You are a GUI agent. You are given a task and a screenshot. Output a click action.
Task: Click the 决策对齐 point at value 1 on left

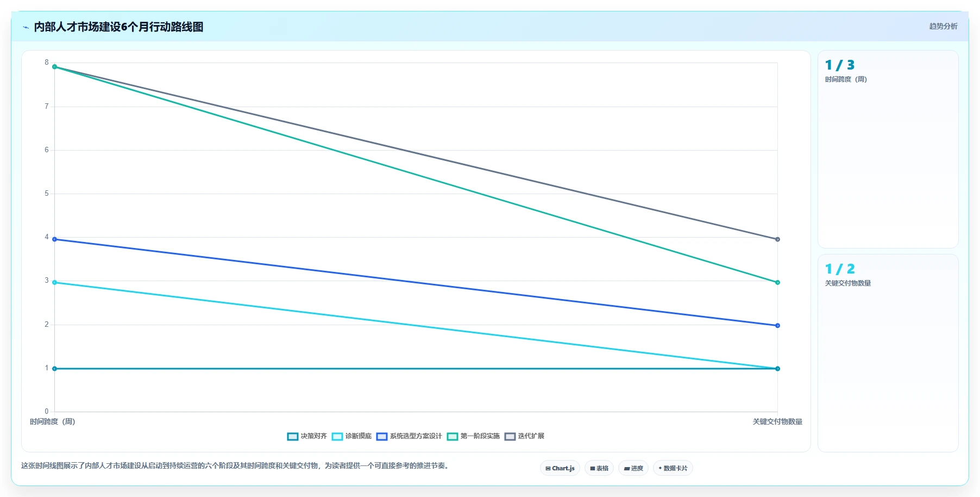pos(54,369)
